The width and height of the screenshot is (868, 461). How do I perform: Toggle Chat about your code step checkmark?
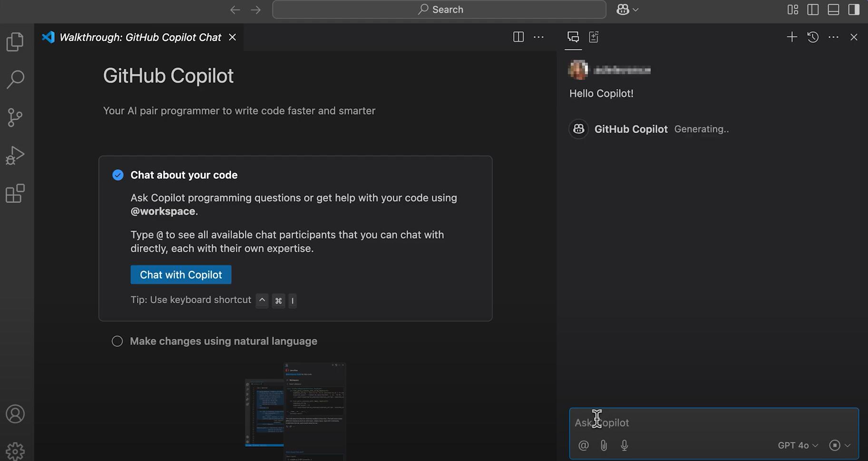118,175
